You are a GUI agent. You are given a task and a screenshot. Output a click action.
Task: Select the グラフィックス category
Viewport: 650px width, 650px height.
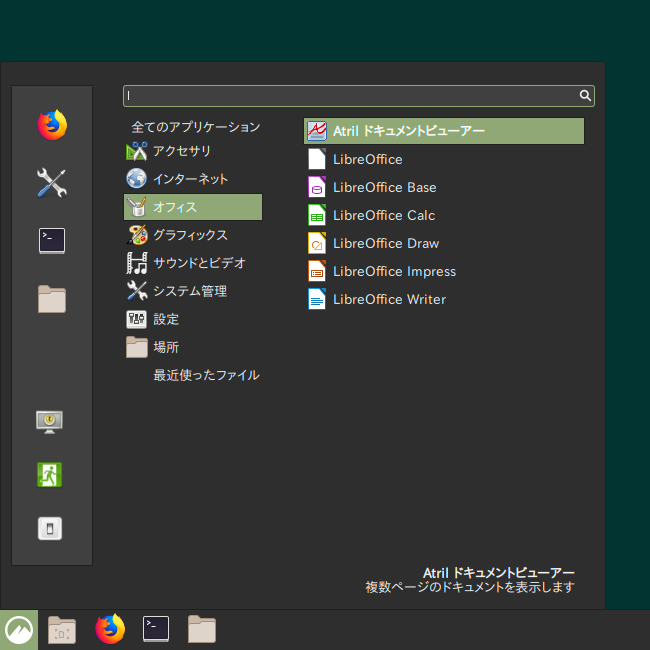[193, 235]
